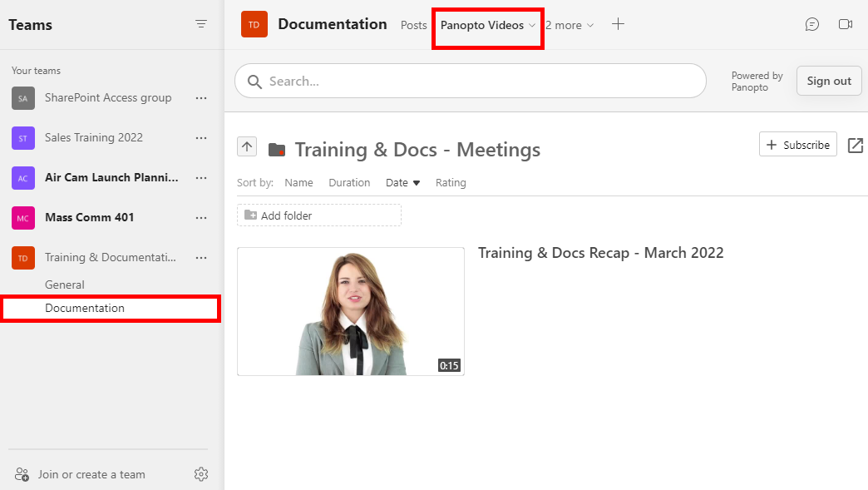This screenshot has height=490, width=868.
Task: Open the ellipsis menu for Sales Training 2022
Action: point(200,137)
